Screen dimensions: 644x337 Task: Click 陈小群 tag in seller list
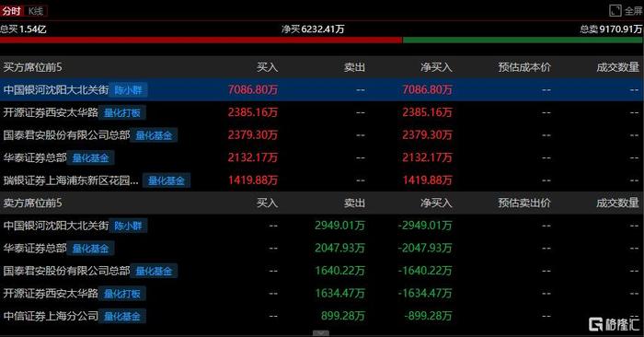pyautogui.click(x=128, y=226)
